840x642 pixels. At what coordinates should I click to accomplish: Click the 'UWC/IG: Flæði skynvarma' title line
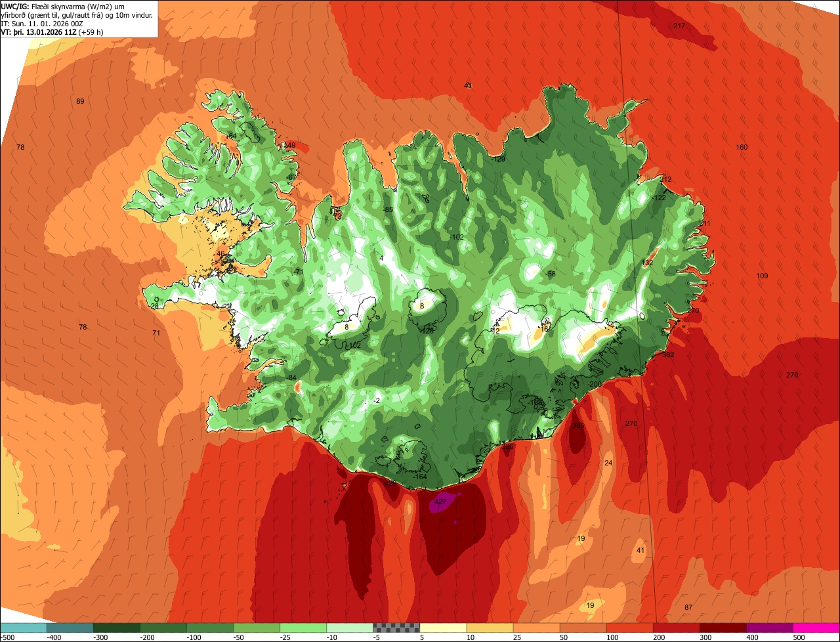coord(63,6)
